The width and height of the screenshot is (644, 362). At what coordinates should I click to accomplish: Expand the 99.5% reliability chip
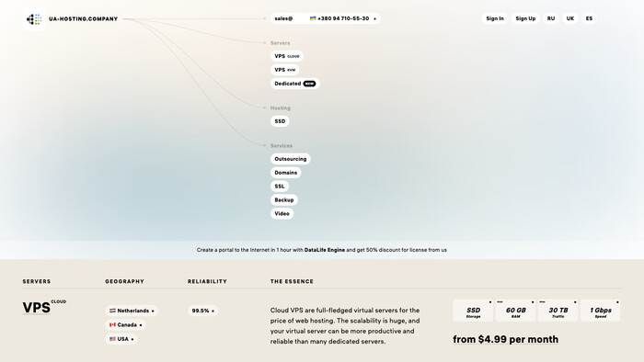click(x=203, y=311)
